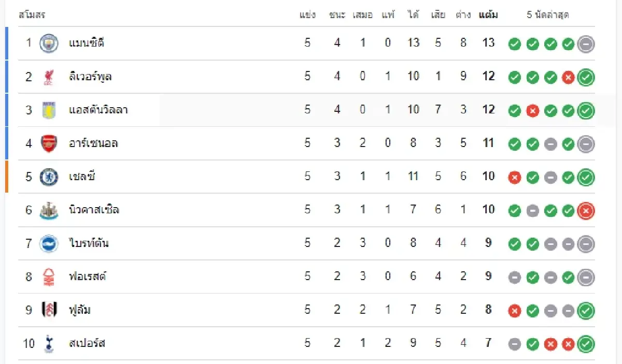Click the Chelsea club crest
This screenshot has width=622, height=364.
coord(49,177)
